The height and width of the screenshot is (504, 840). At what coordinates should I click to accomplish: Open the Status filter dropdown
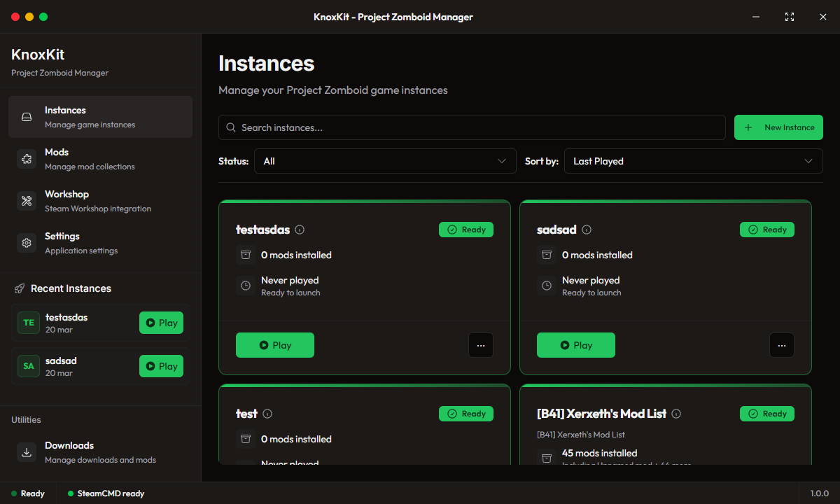pyautogui.click(x=385, y=161)
